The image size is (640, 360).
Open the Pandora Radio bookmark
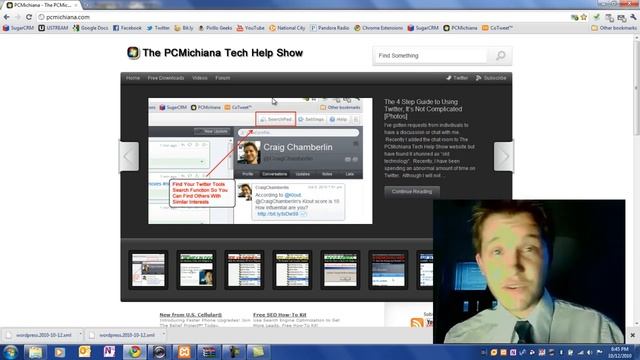[x=330, y=28]
